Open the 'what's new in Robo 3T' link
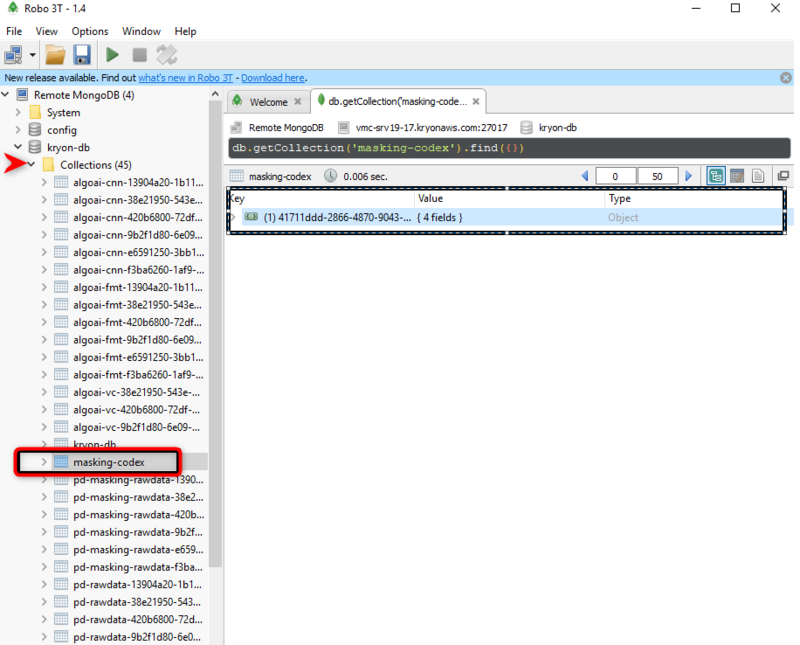The image size is (800, 645). coord(185,78)
